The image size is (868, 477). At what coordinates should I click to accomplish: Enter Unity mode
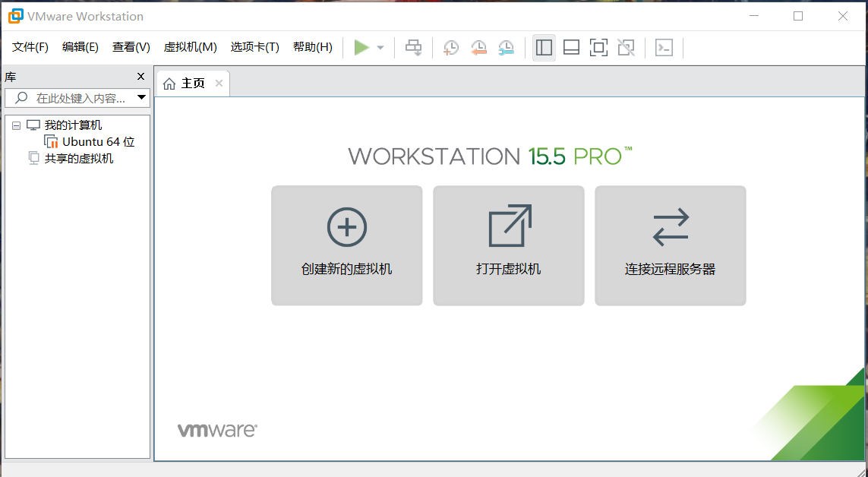626,47
